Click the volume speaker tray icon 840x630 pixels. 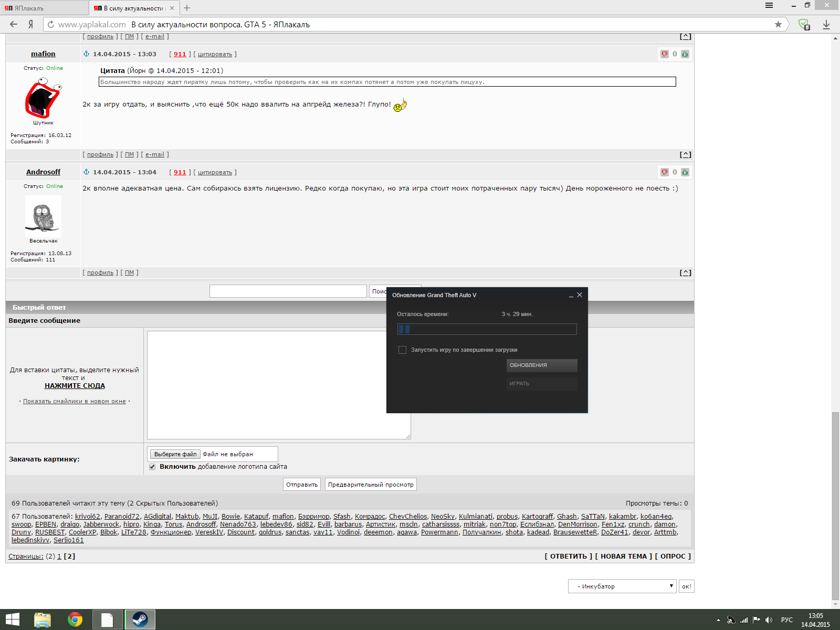[x=769, y=620]
